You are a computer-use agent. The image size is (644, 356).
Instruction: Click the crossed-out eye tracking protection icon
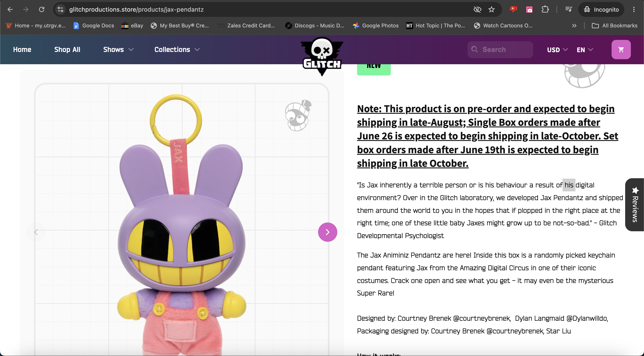[x=477, y=9]
